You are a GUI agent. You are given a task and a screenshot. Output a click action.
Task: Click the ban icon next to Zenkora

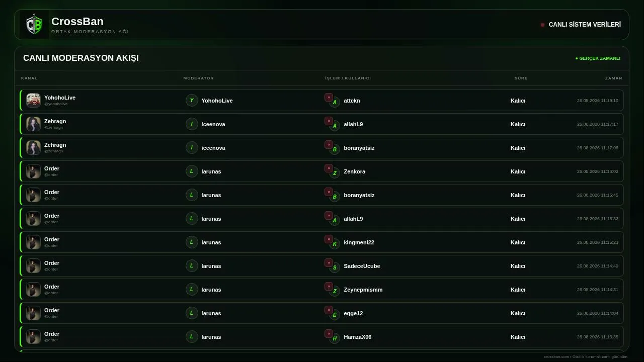pyautogui.click(x=329, y=168)
